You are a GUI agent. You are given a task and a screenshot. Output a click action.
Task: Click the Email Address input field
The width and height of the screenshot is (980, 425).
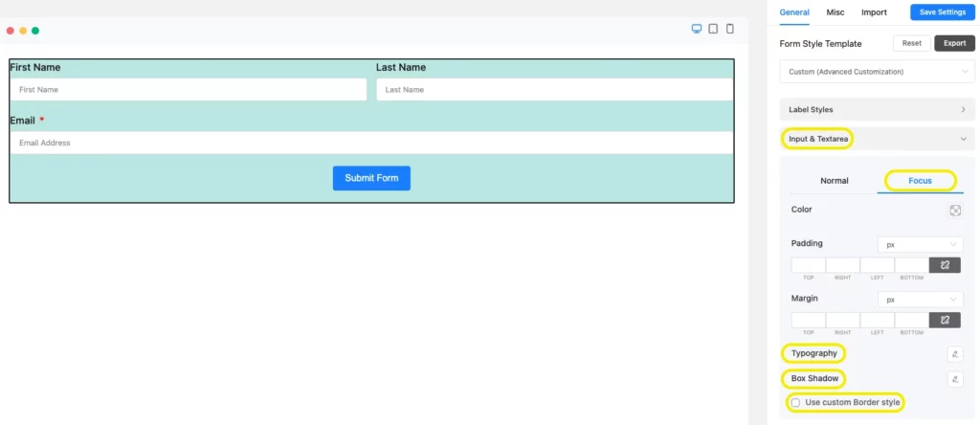pyautogui.click(x=371, y=143)
